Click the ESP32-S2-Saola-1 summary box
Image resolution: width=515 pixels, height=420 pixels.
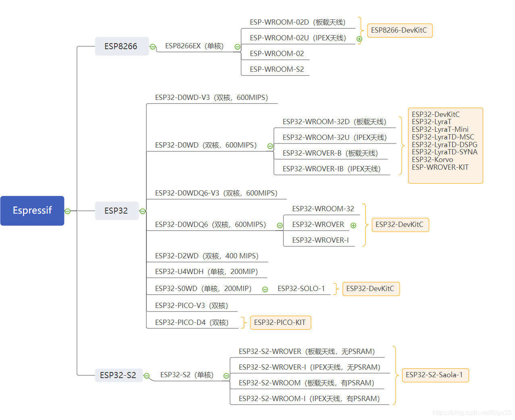click(435, 375)
